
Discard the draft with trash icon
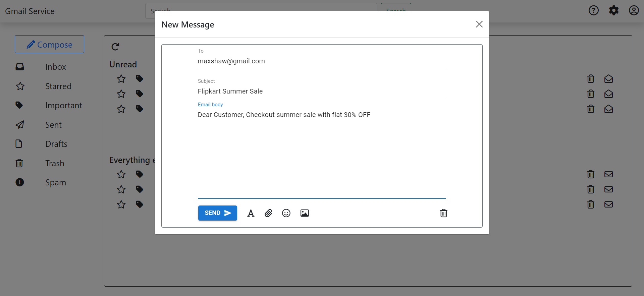pyautogui.click(x=443, y=213)
